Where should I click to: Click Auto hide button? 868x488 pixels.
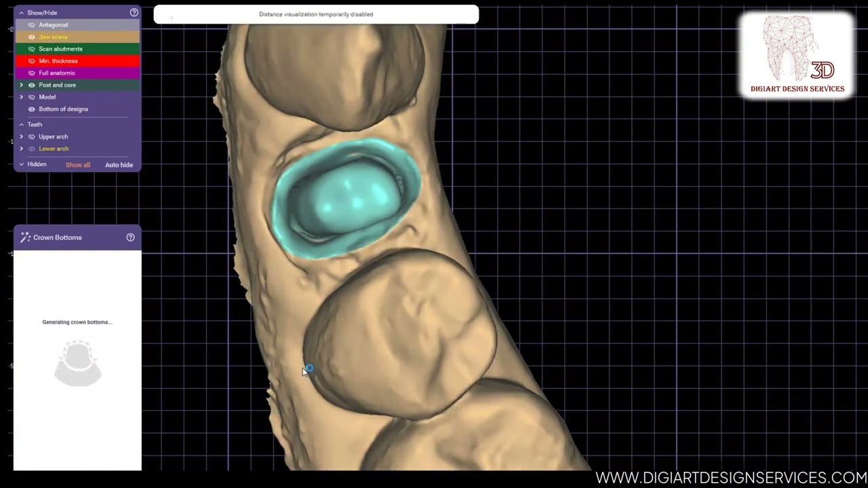click(x=119, y=165)
